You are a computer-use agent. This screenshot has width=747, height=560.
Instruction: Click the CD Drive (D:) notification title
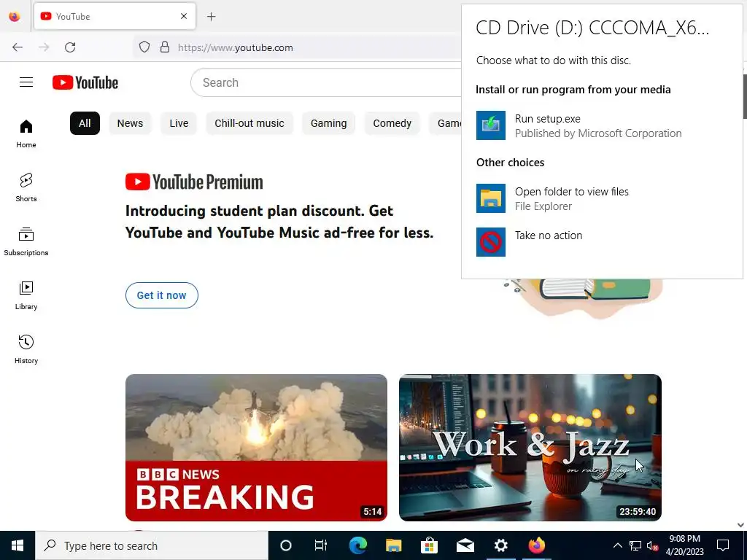pos(592,28)
